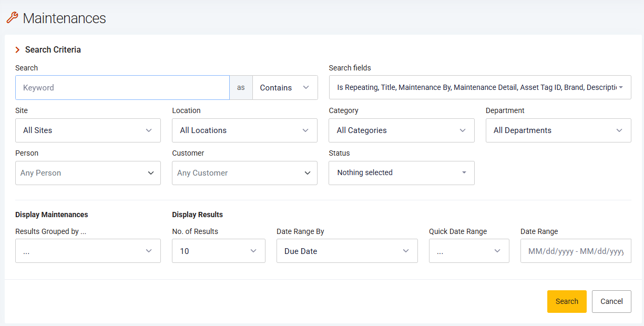The height and width of the screenshot is (326, 644).
Task: Open the Date Range By dropdown
Action: [x=347, y=251]
